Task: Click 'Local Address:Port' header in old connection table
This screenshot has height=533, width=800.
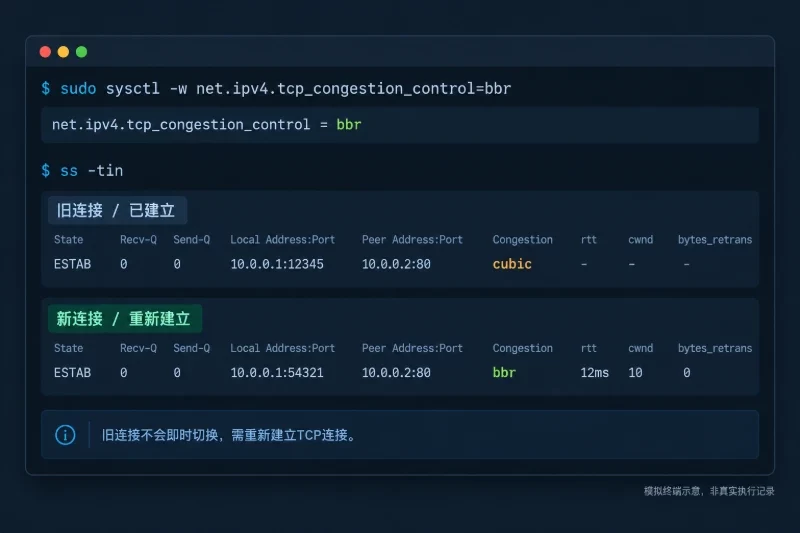Action: click(x=283, y=240)
